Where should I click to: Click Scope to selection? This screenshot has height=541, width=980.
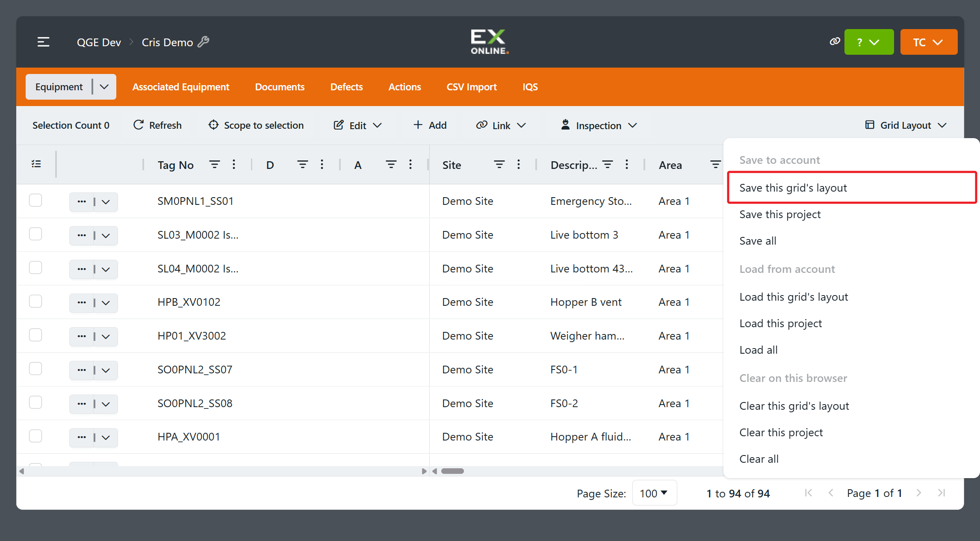[x=256, y=125]
